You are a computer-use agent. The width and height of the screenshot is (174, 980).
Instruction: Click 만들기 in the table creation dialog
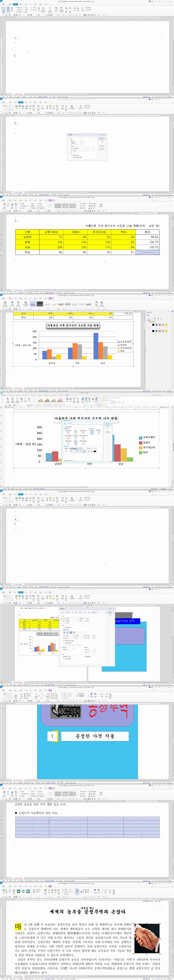[102, 139]
